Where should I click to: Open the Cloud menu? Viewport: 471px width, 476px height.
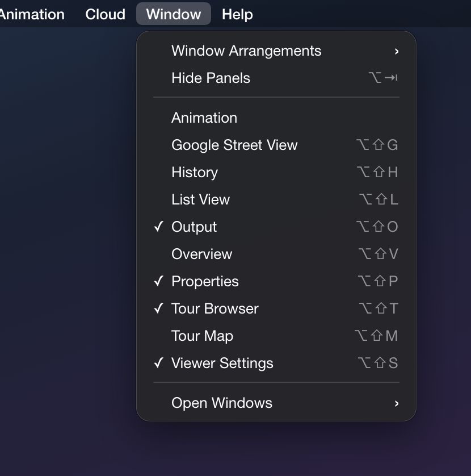click(105, 14)
